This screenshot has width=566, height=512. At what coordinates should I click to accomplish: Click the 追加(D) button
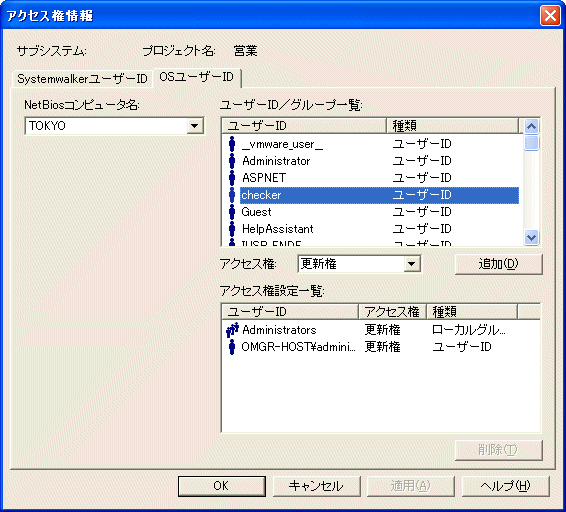click(498, 264)
